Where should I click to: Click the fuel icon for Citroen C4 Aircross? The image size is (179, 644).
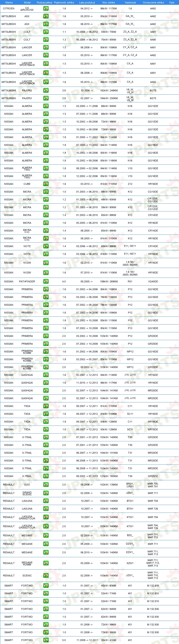pyautogui.click(x=46, y=8)
